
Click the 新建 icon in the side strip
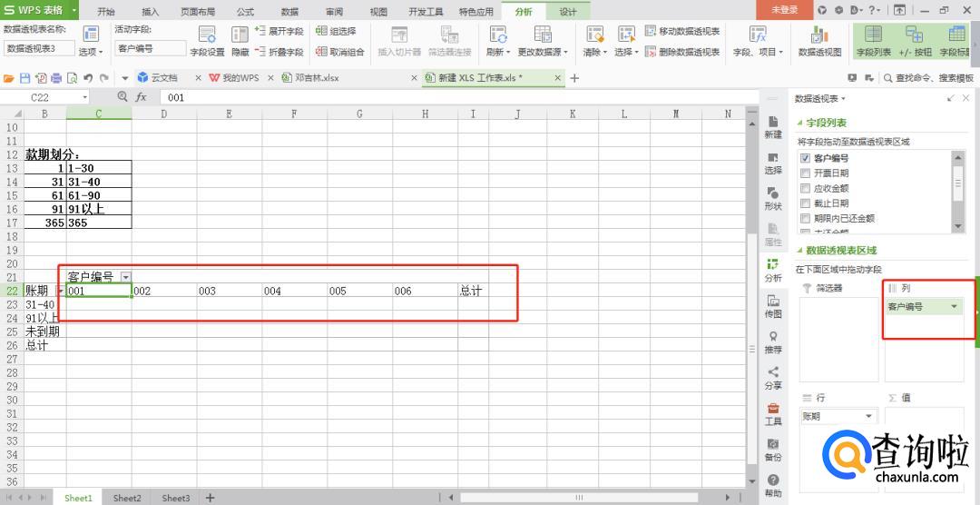773,126
